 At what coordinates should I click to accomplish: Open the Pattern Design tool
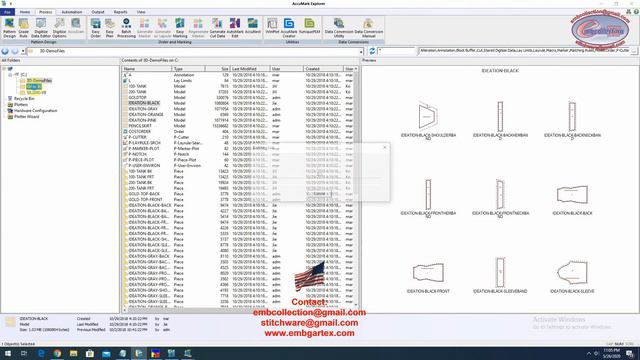click(9, 28)
